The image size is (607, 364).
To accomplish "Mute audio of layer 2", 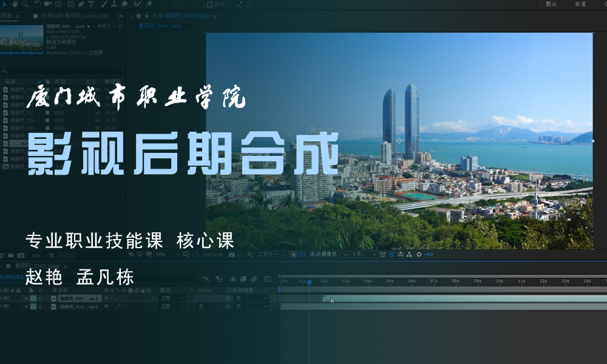I will click(x=7, y=306).
